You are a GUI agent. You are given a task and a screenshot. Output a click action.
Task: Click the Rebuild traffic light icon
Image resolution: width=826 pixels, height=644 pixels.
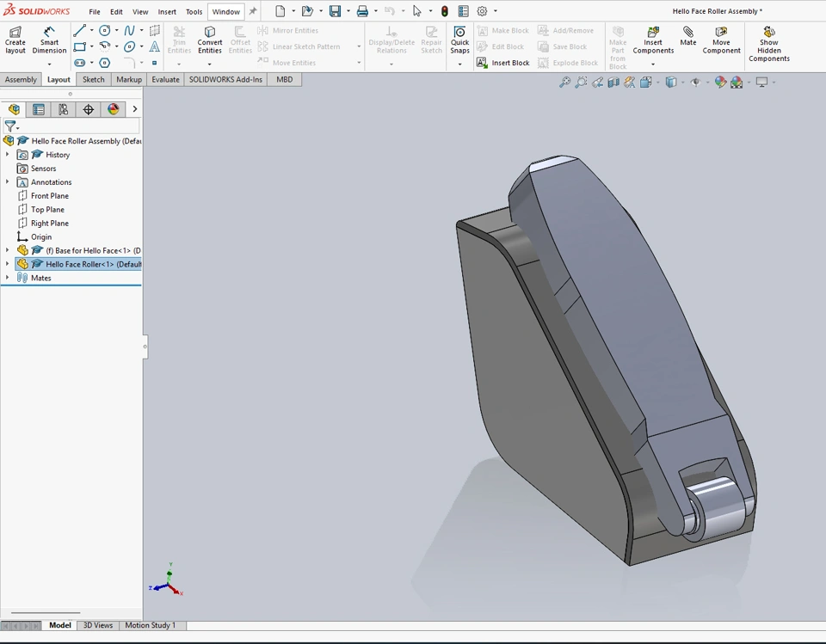coord(445,11)
